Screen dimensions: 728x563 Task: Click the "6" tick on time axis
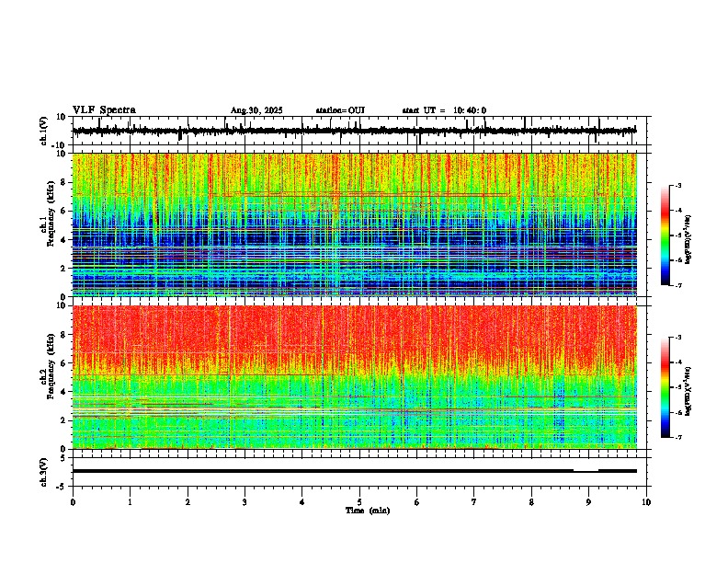[417, 502]
